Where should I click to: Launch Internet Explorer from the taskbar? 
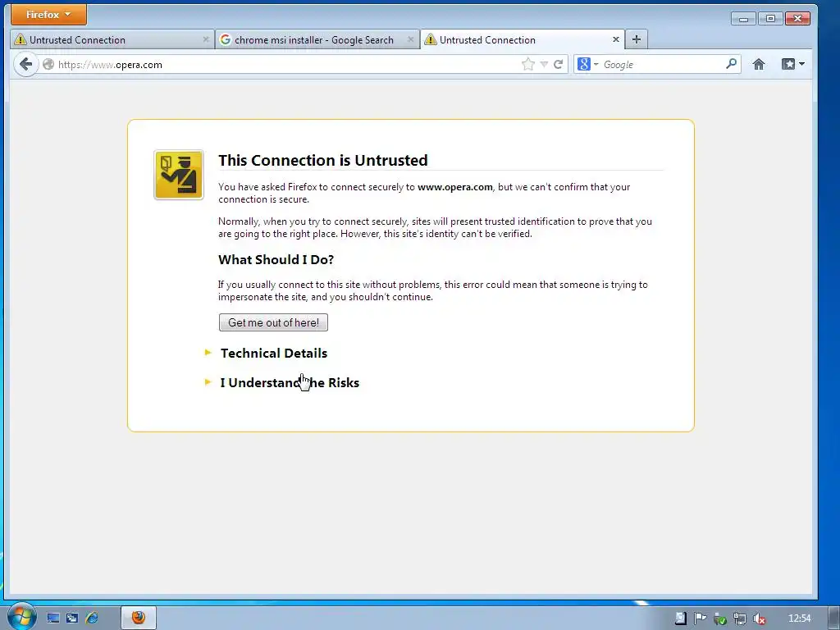(x=92, y=619)
